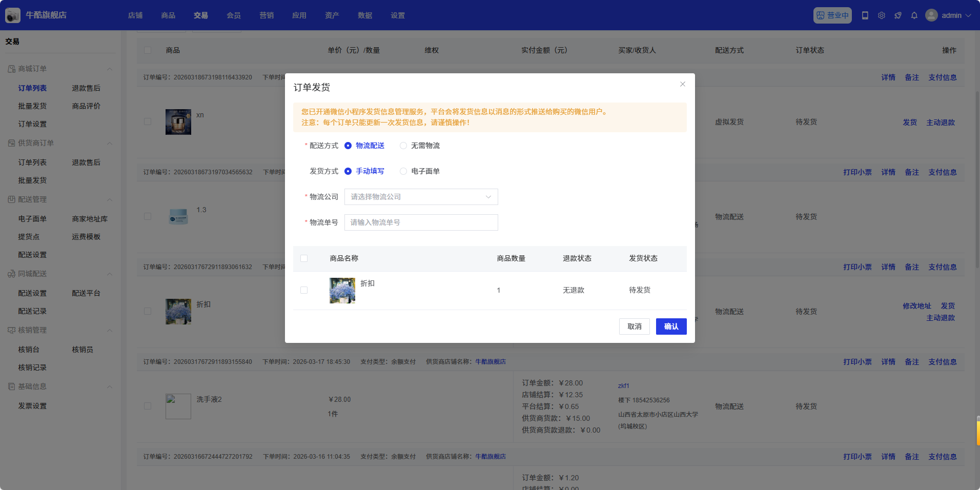
Task: Toggle the select-all checkbox beside 商品名称
Action: click(304, 258)
